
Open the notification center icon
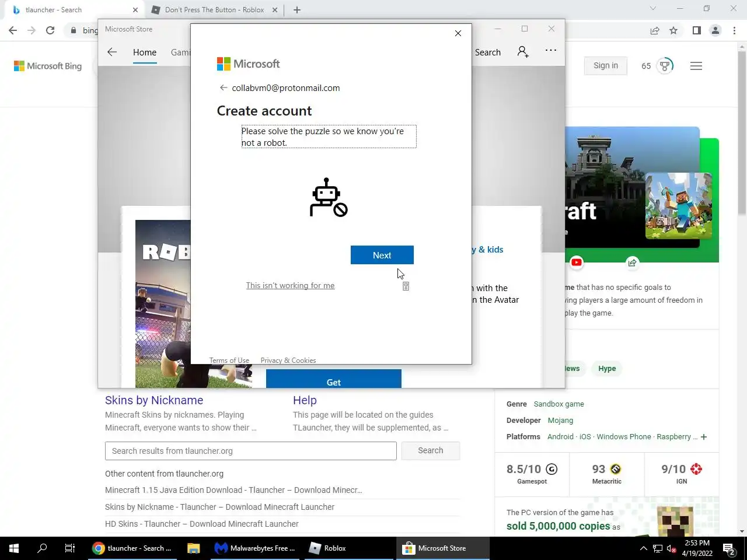[x=729, y=548]
